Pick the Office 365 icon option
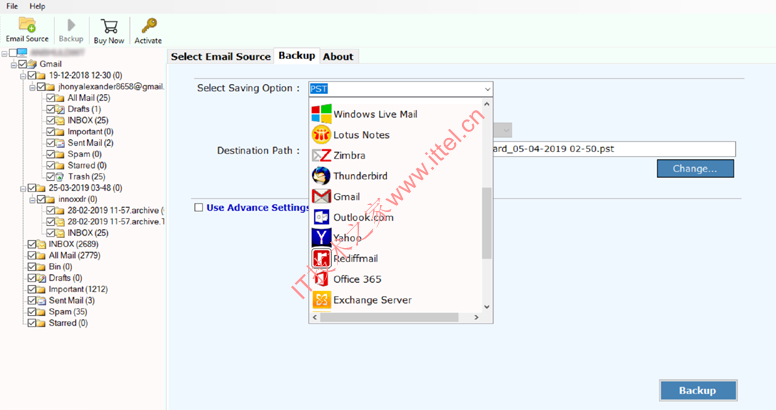The height and width of the screenshot is (410, 776). pyautogui.click(x=321, y=279)
